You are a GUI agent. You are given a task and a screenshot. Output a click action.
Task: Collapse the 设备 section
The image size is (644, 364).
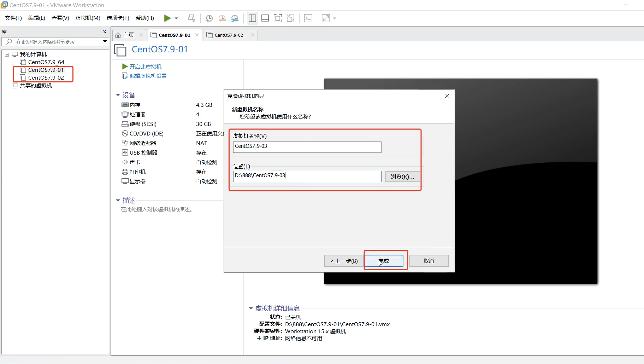coord(118,95)
